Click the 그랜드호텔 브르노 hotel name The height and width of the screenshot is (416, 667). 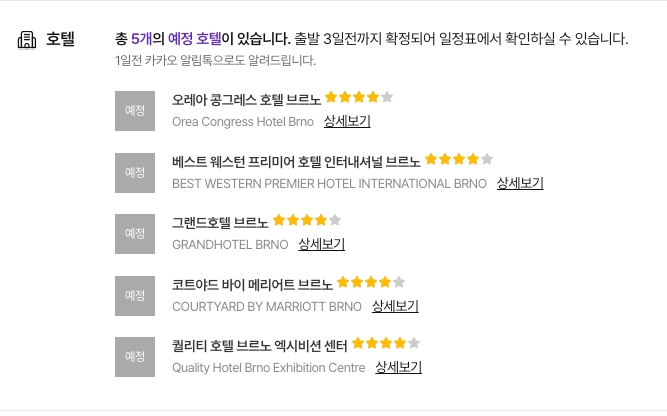pos(220,222)
